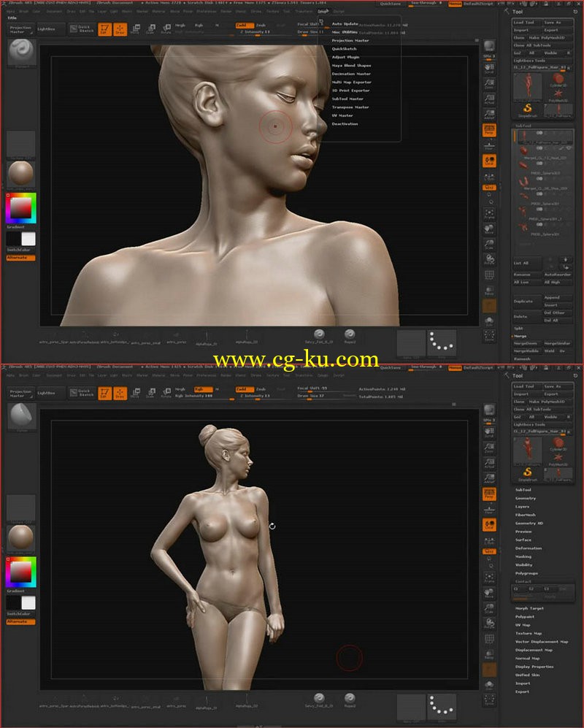Open the stroke dots thumbnail in lower window
The height and width of the screenshot is (728, 584).
click(442, 707)
